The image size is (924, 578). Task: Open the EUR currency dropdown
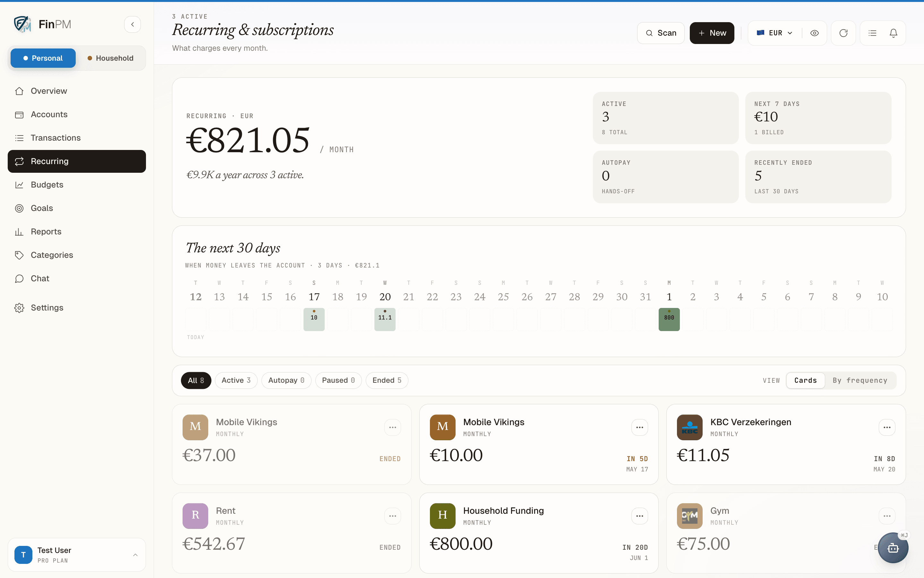(775, 33)
